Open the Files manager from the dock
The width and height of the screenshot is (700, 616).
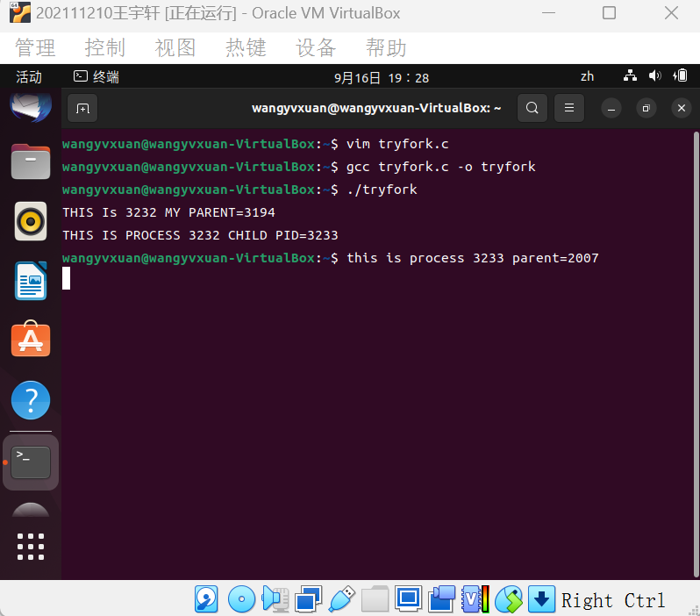click(31, 161)
